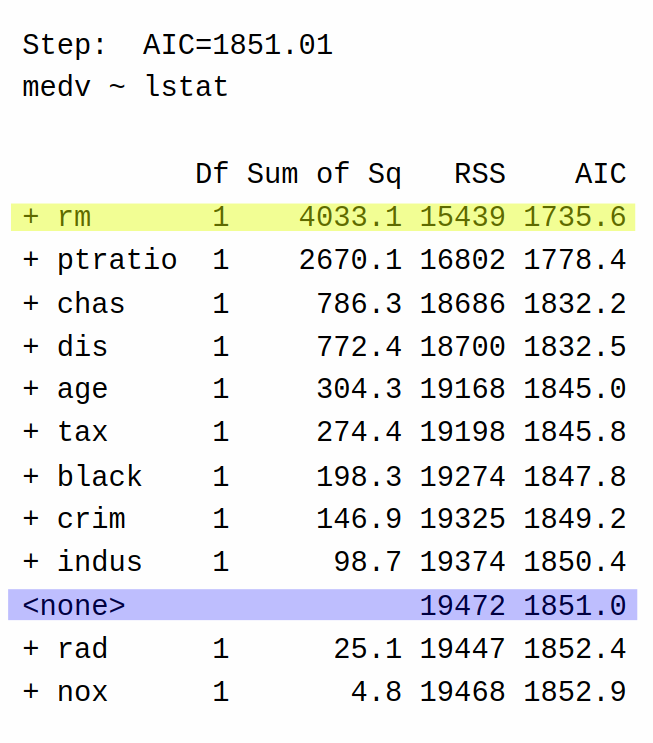
Task: Select the <none> highlighted row
Action: [x=323, y=605]
